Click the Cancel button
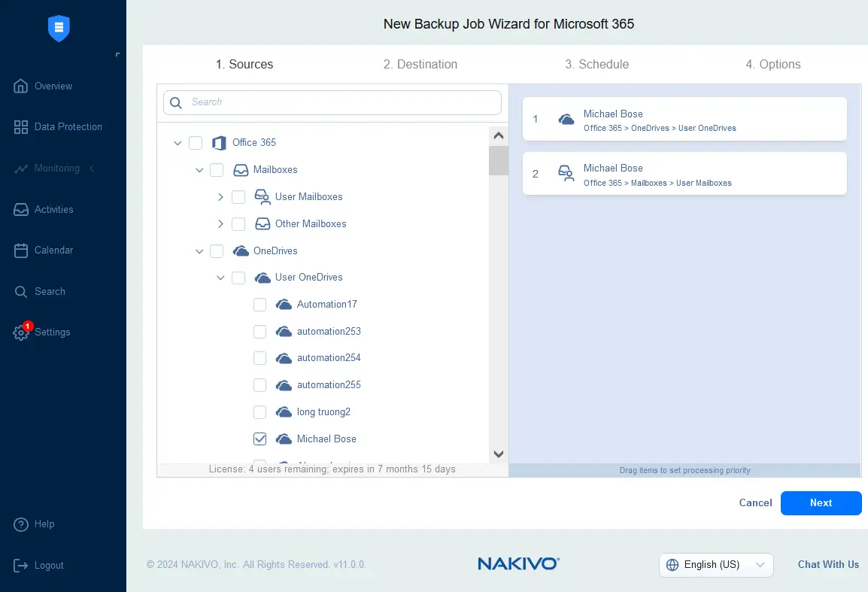The image size is (868, 592). 755,502
